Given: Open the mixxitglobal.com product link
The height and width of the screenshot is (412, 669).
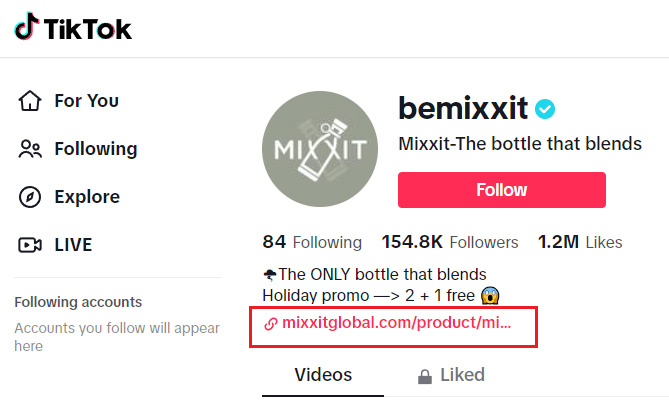Looking at the screenshot, I should 396,324.
